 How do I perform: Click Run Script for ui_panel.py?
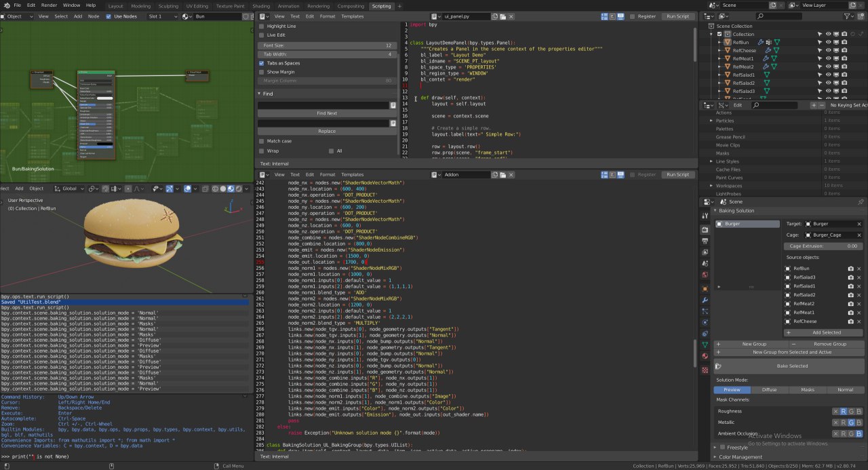(678, 16)
